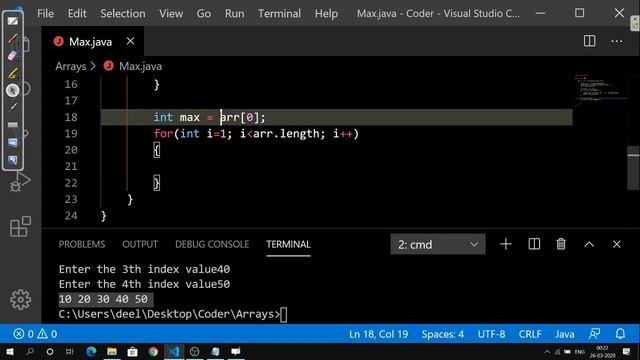
Task: Switch to the OUTPUT panel tab
Action: click(x=140, y=244)
